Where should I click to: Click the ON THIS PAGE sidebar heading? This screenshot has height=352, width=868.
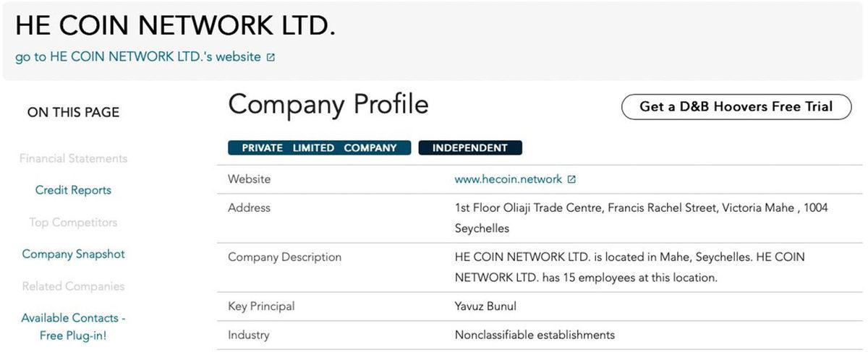coord(73,112)
